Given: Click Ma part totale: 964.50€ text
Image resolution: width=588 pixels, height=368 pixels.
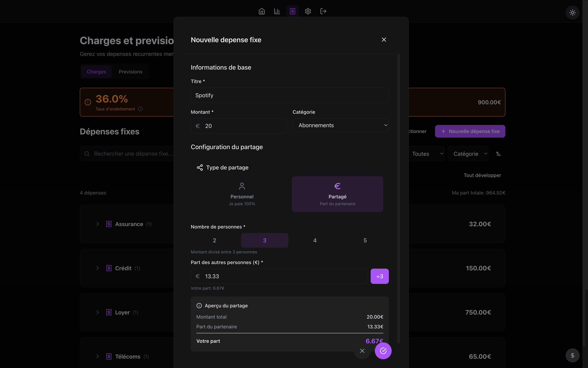Looking at the screenshot, I should 478,193.
